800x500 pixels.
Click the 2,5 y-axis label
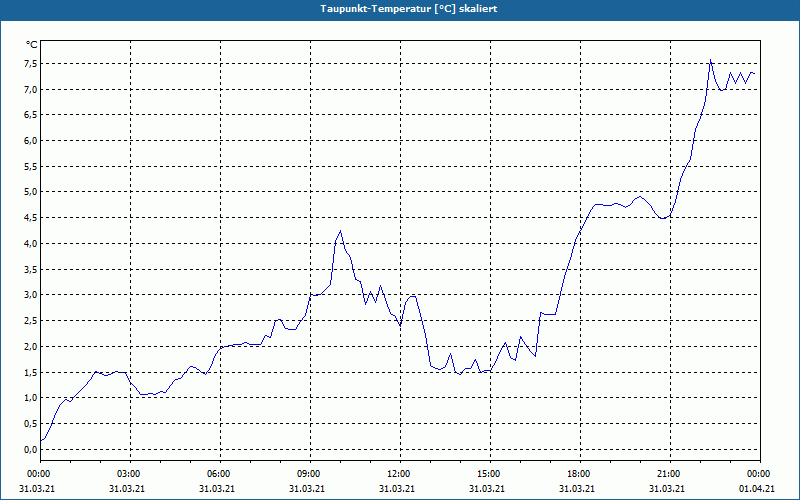31,320
